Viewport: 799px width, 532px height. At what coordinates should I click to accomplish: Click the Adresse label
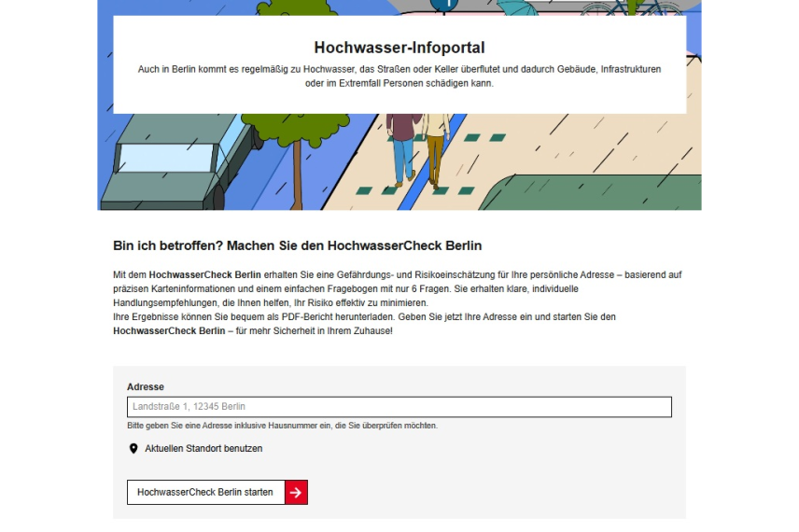(146, 386)
